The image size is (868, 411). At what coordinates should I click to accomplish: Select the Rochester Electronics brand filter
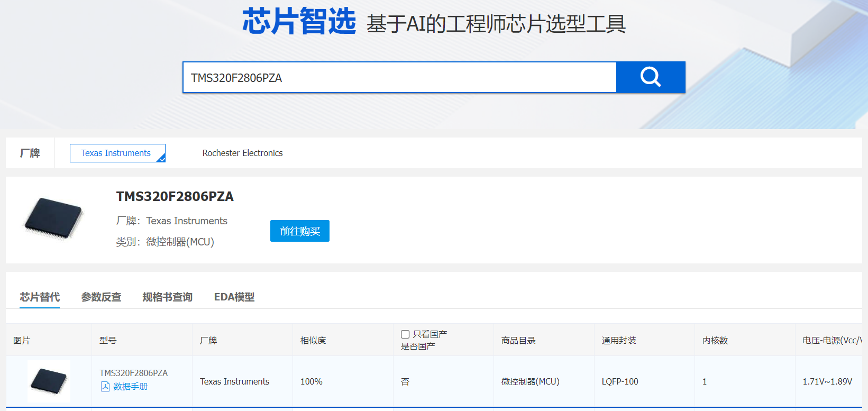[x=242, y=153]
